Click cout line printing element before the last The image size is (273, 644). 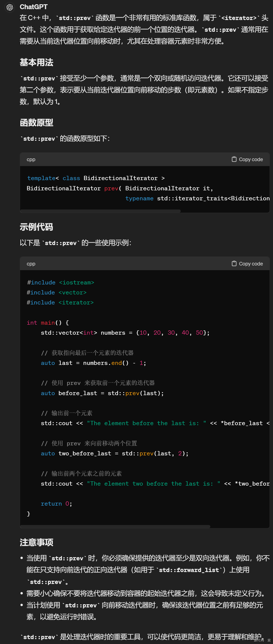[x=155, y=423]
